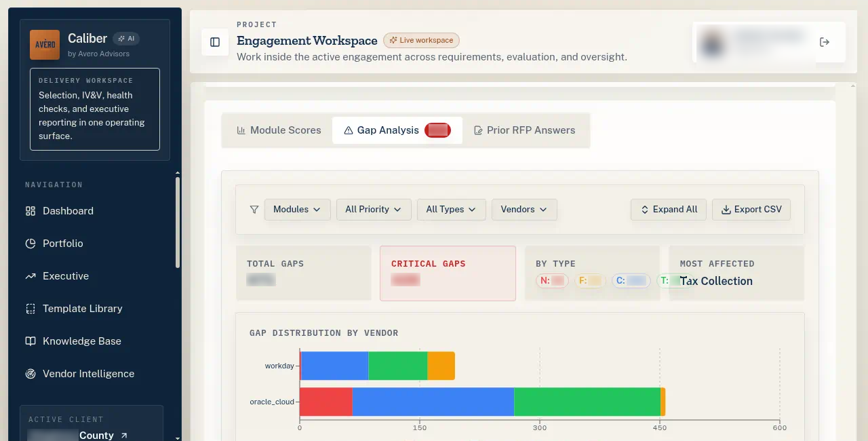The image size is (868, 441).
Task: Click the Dashboard grid icon
Action: [x=31, y=211]
